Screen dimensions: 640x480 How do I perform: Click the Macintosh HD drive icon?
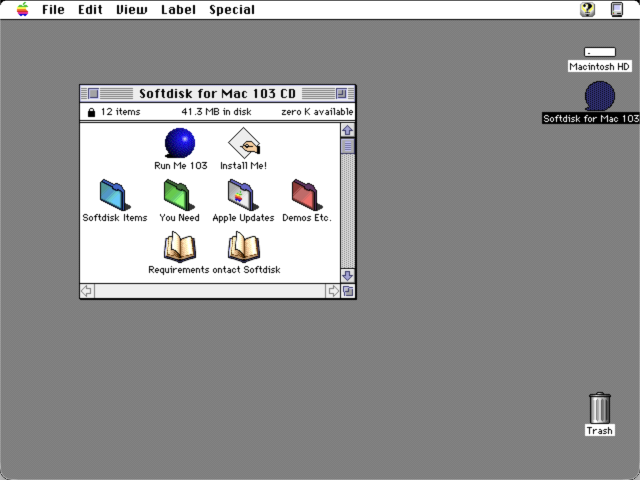600,52
